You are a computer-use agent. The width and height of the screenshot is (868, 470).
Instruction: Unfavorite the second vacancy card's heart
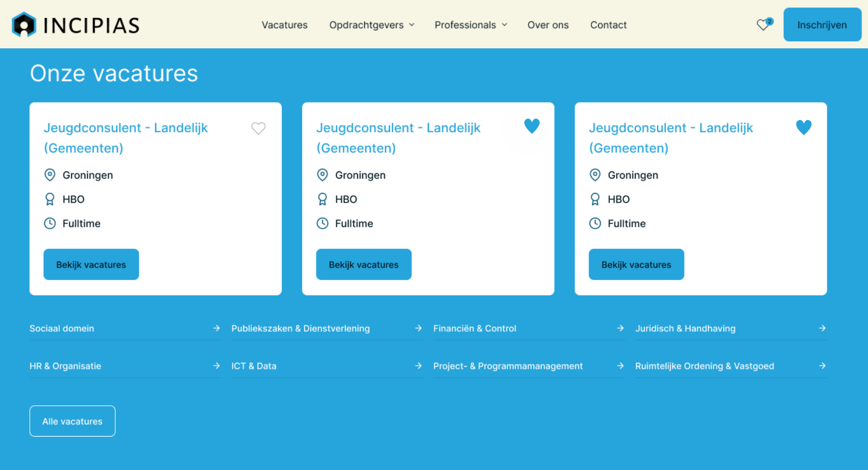tap(532, 126)
